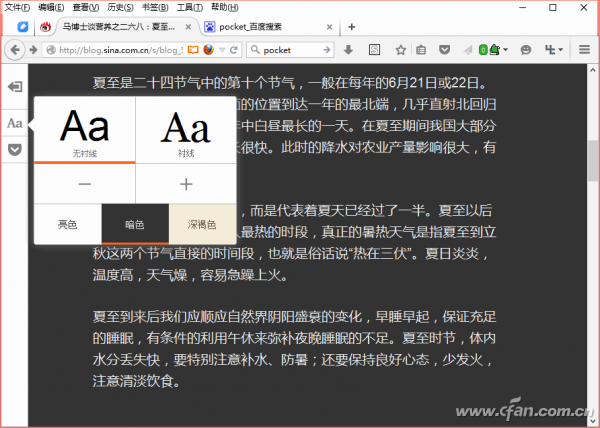Show bookmarks list icon
Image resolution: width=600 pixels, height=428 pixels.
click(x=421, y=50)
